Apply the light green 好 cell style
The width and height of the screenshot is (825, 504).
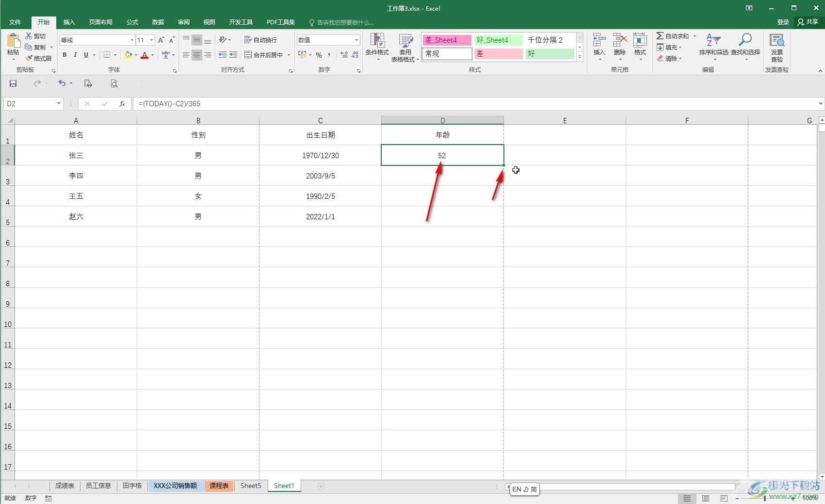click(x=550, y=54)
